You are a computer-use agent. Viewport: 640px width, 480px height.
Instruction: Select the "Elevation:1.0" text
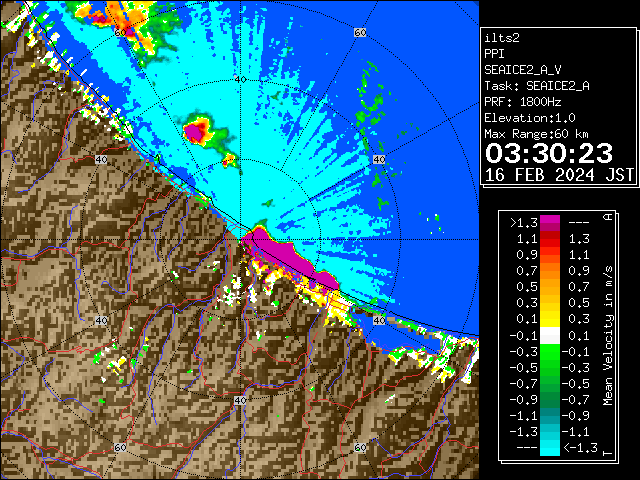pyautogui.click(x=530, y=118)
